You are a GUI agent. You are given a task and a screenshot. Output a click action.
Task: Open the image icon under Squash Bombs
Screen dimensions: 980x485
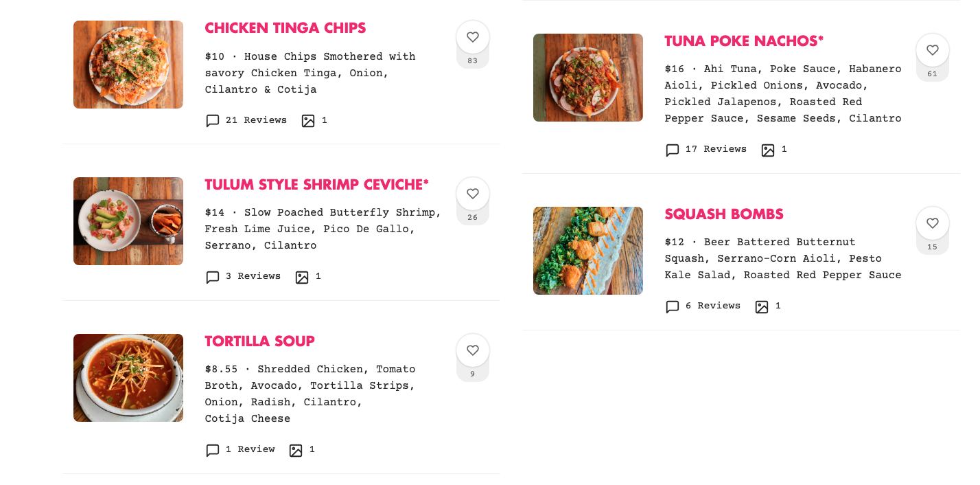(x=762, y=307)
